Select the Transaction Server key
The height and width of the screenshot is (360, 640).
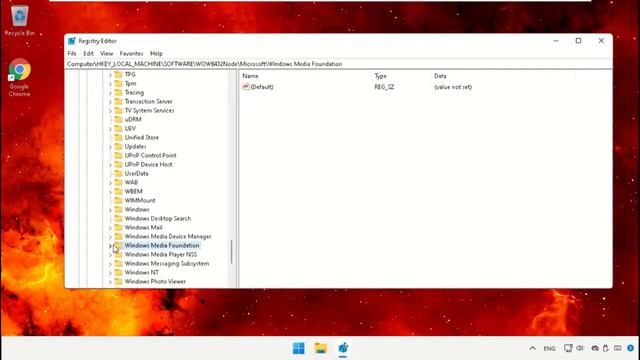coord(149,102)
